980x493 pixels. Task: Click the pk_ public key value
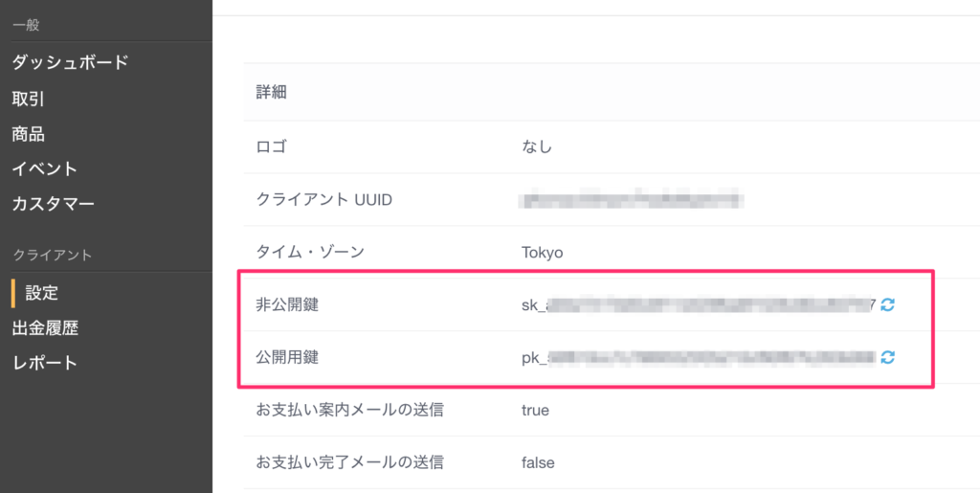699,357
